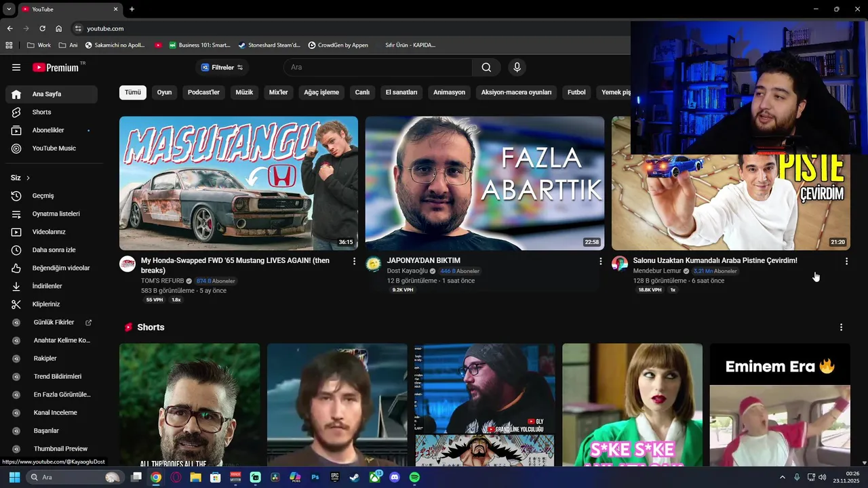Open Rakipler sidebar item
The width and height of the screenshot is (868, 488).
point(52,359)
